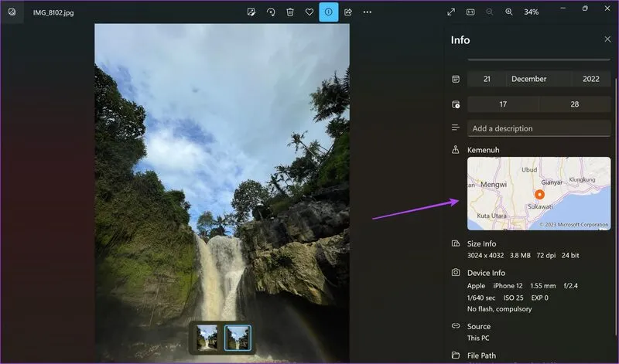This screenshot has width=619, height=364.
Task: Click the Edit image icon
Action: [251, 12]
